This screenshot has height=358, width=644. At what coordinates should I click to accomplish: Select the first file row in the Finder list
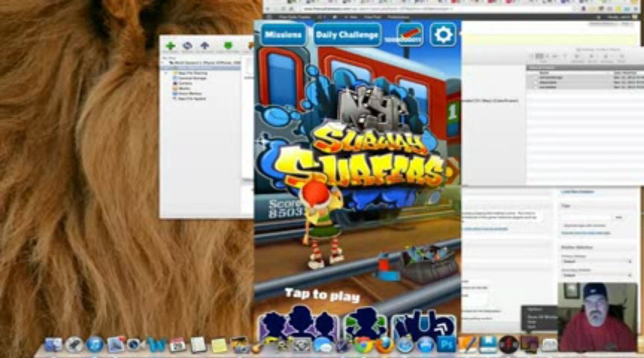click(x=584, y=78)
